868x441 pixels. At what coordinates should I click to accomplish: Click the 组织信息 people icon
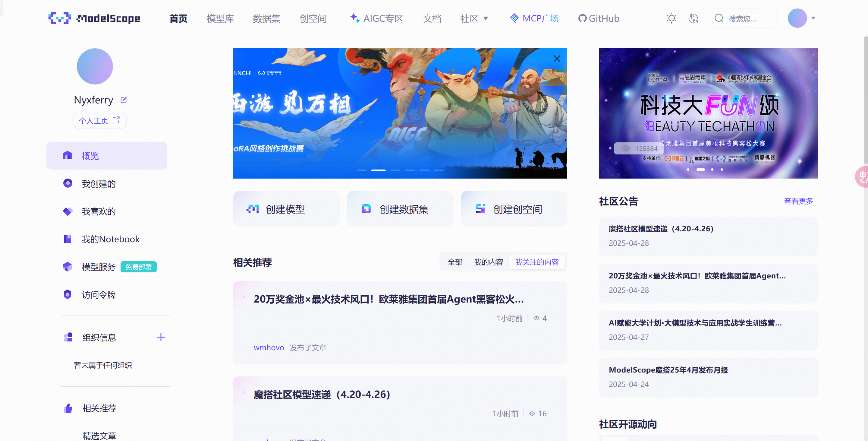pos(68,337)
